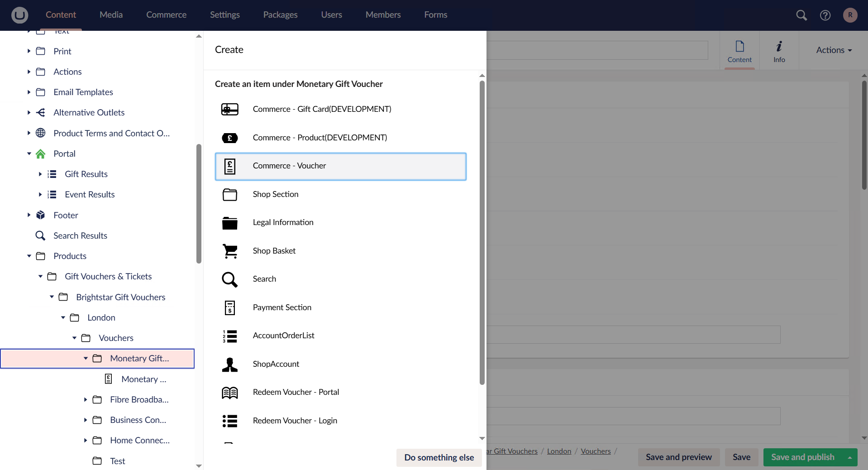868x470 pixels.
Task: Select the Payment Section calculator icon
Action: click(229, 307)
